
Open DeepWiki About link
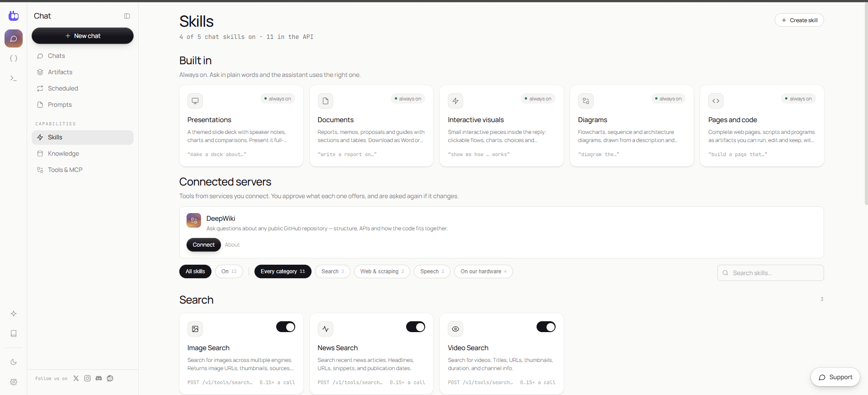232,245
